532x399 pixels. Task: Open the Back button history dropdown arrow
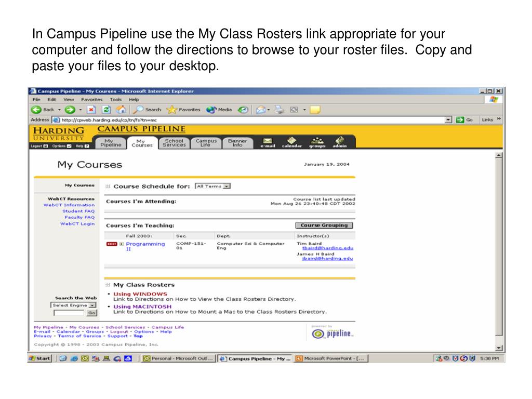click(59, 110)
